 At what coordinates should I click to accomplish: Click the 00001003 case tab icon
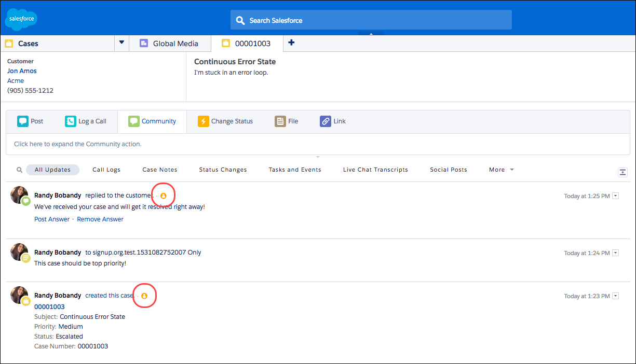pyautogui.click(x=226, y=44)
